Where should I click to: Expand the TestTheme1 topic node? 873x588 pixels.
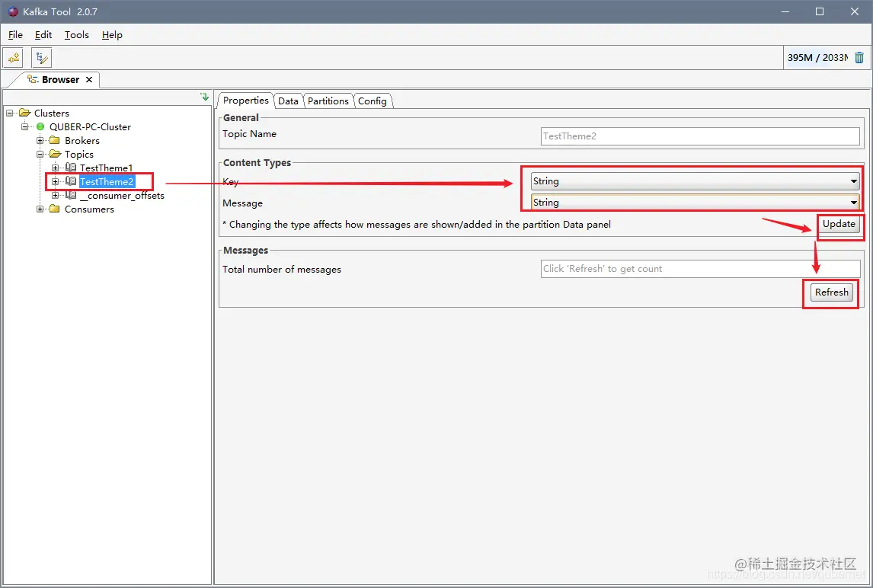pos(55,168)
